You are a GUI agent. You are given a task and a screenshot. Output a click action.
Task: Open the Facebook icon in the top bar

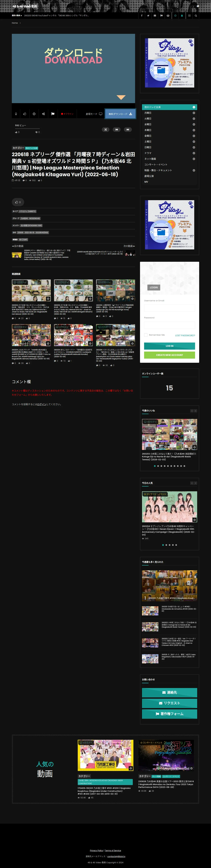[x=141, y=15]
